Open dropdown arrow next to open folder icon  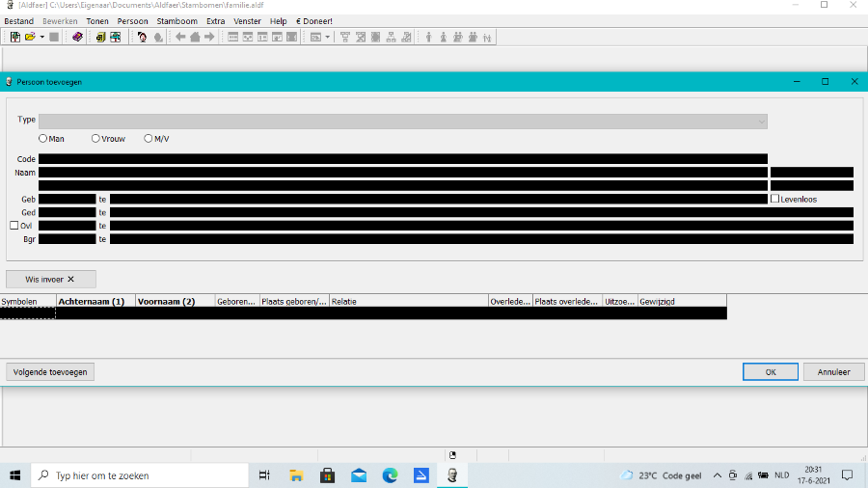(41, 37)
